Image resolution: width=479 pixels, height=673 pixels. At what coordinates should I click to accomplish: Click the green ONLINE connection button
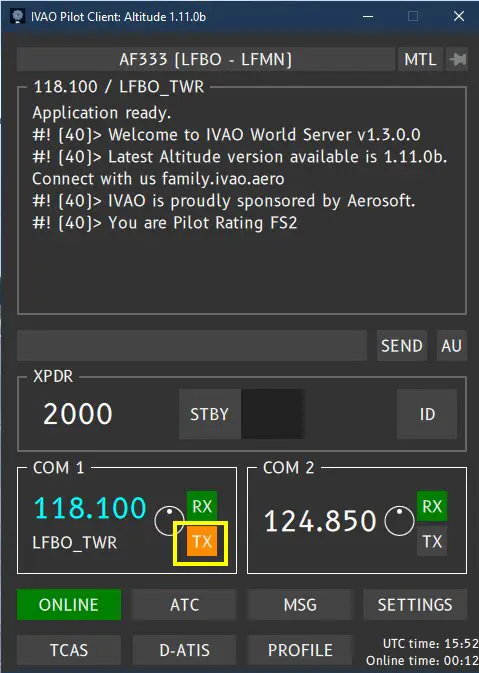point(69,604)
